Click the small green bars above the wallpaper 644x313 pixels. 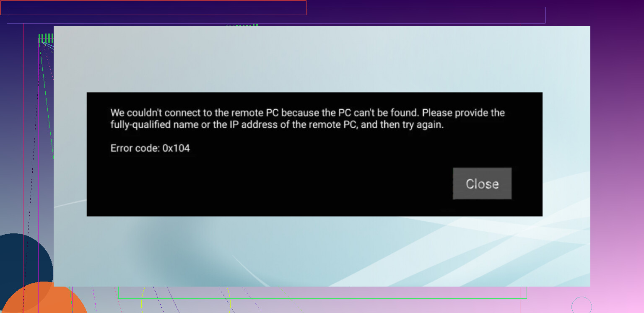[x=242, y=25]
